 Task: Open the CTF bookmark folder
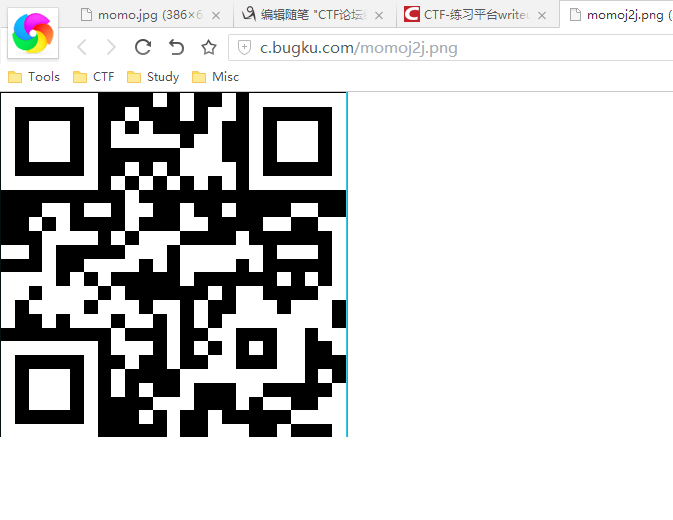(94, 77)
